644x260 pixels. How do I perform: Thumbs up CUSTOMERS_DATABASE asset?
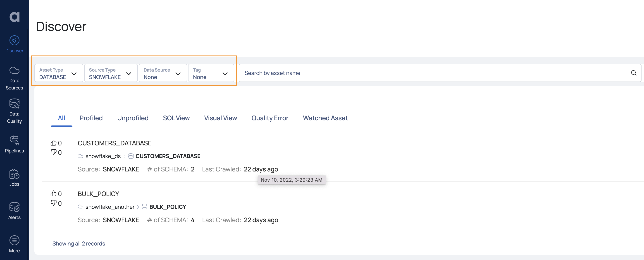point(53,143)
